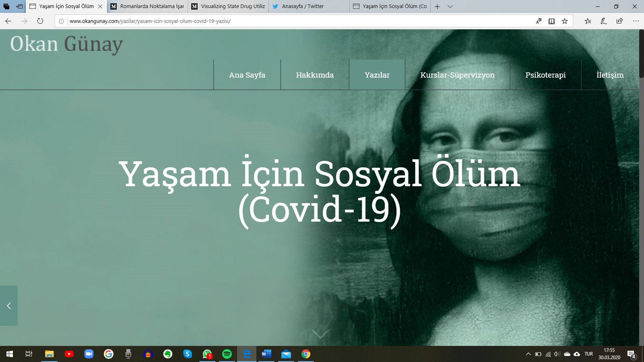The height and width of the screenshot is (362, 644).
Task: Open Spotify from the taskbar
Action: [227, 354]
